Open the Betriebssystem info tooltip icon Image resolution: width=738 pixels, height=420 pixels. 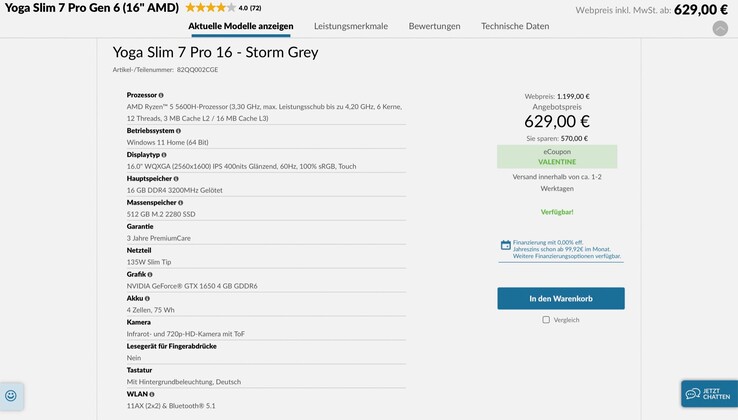click(179, 131)
